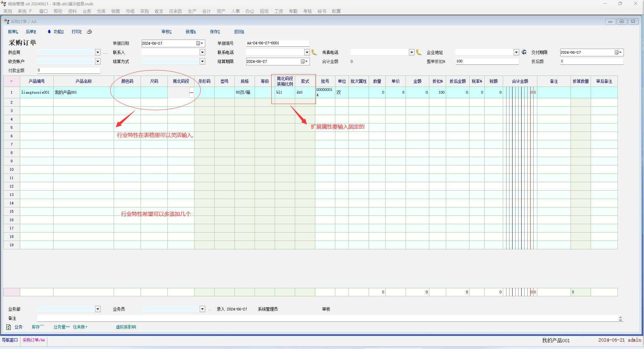Click the printer icon beside 打印
Screen dimensions: 644x349
tap(89, 32)
